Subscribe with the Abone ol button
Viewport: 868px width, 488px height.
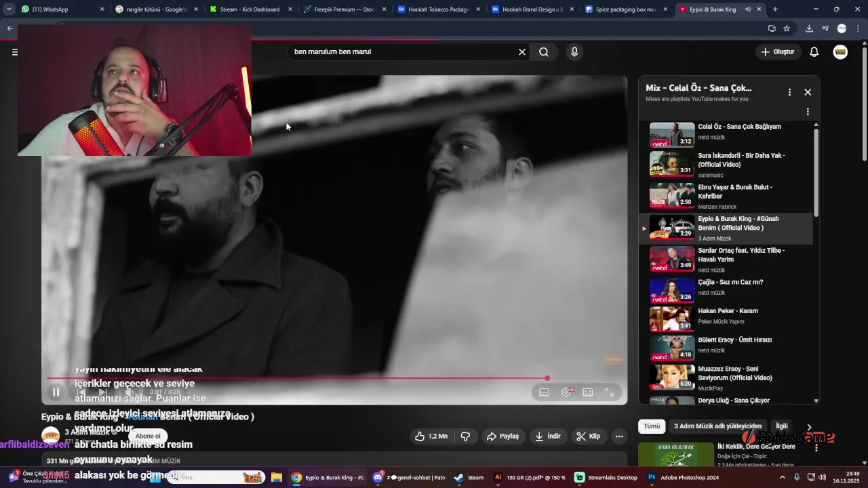(x=148, y=436)
